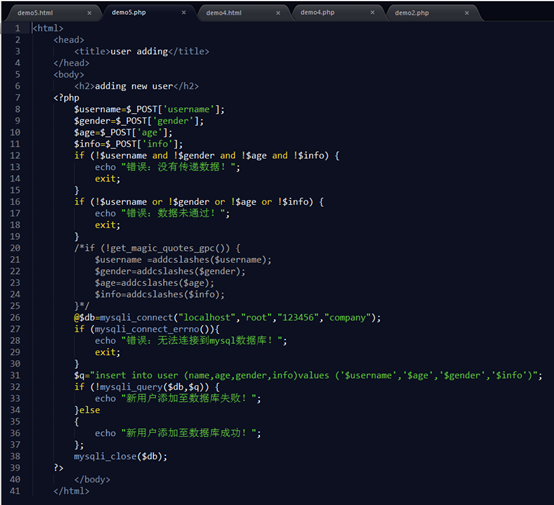Click the '}else' line
This screenshot has height=505, width=554.
point(87,410)
